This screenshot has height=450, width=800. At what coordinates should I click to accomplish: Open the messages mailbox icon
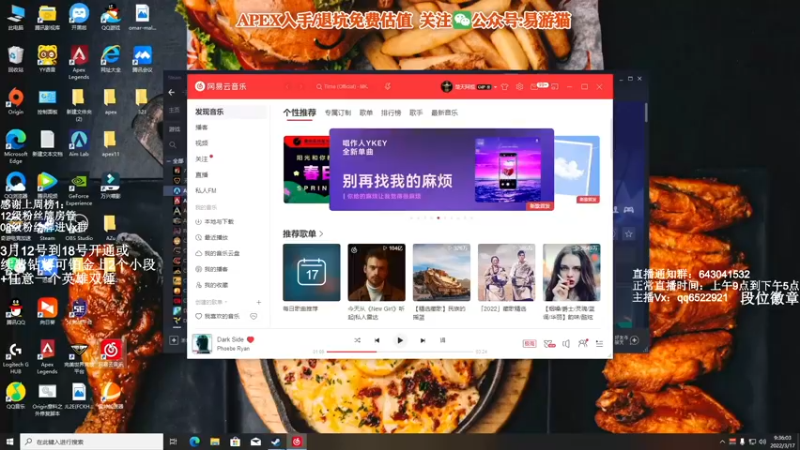tap(534, 87)
